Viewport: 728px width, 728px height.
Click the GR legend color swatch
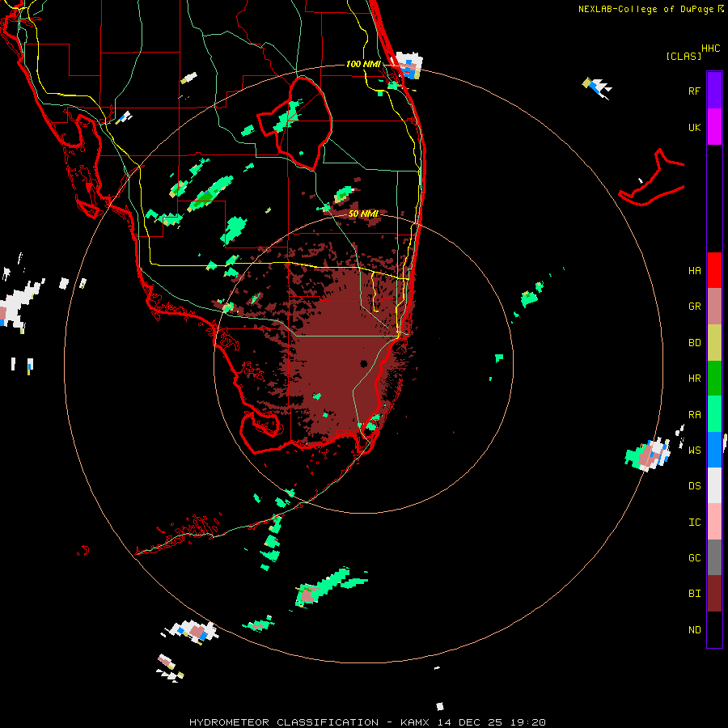coord(714,306)
